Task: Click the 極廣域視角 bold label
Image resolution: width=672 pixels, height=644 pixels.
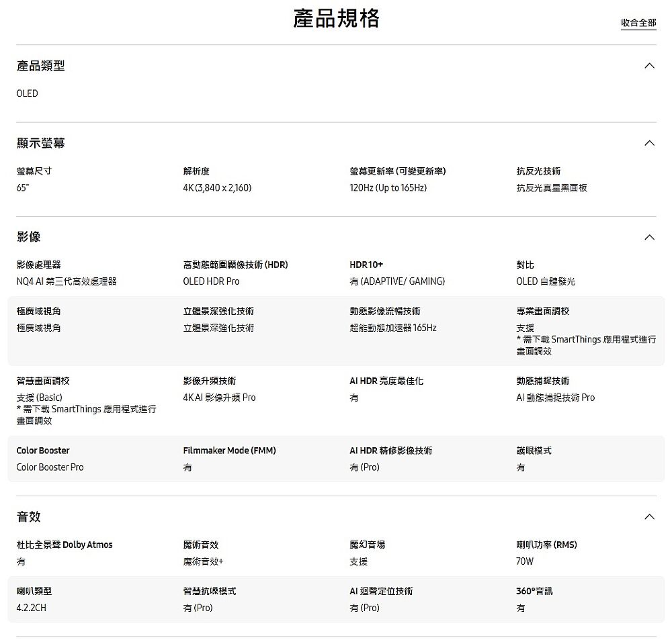Action: 38,311
